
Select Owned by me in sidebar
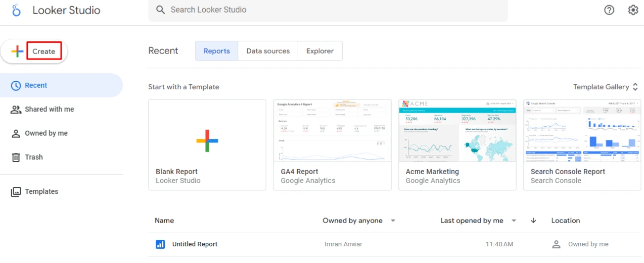click(x=61, y=133)
